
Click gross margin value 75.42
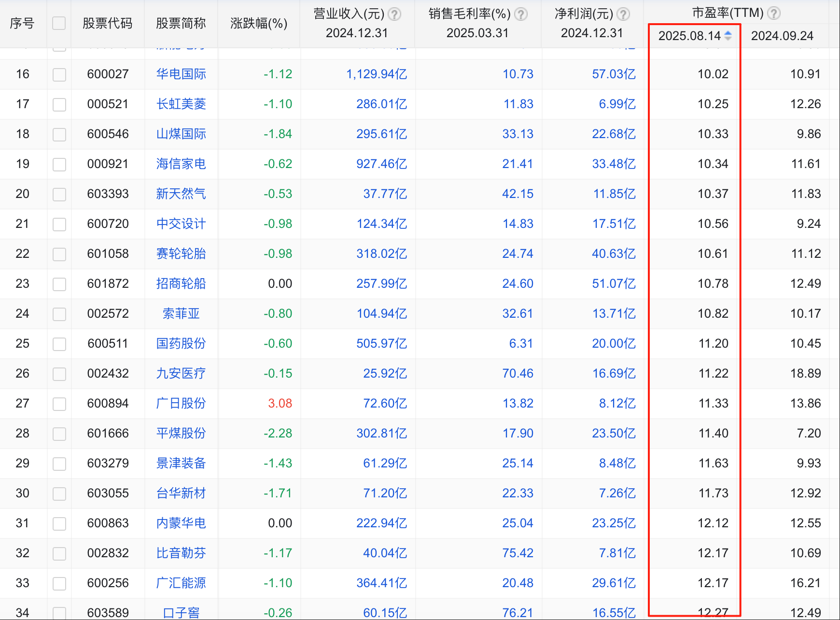click(x=518, y=553)
